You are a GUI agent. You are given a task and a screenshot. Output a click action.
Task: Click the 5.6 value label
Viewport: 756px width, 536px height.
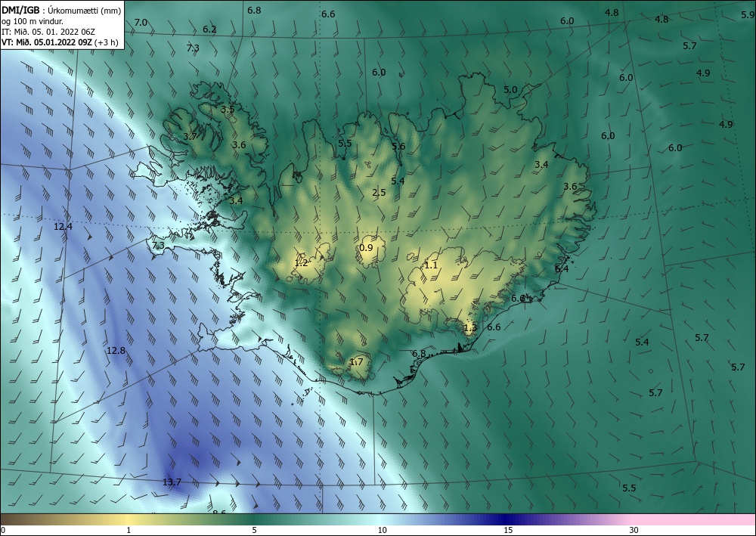398,147
